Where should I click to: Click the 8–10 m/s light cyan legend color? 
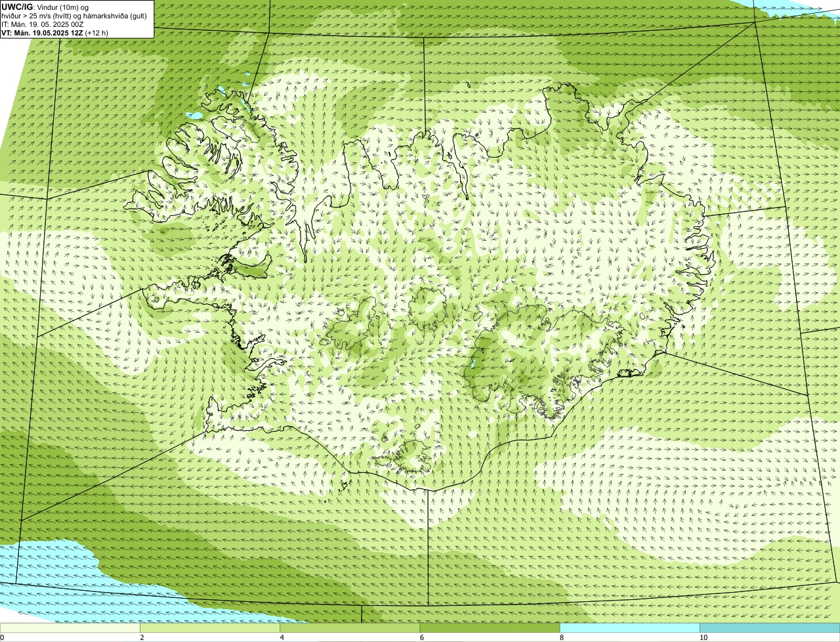pyautogui.click(x=630, y=628)
